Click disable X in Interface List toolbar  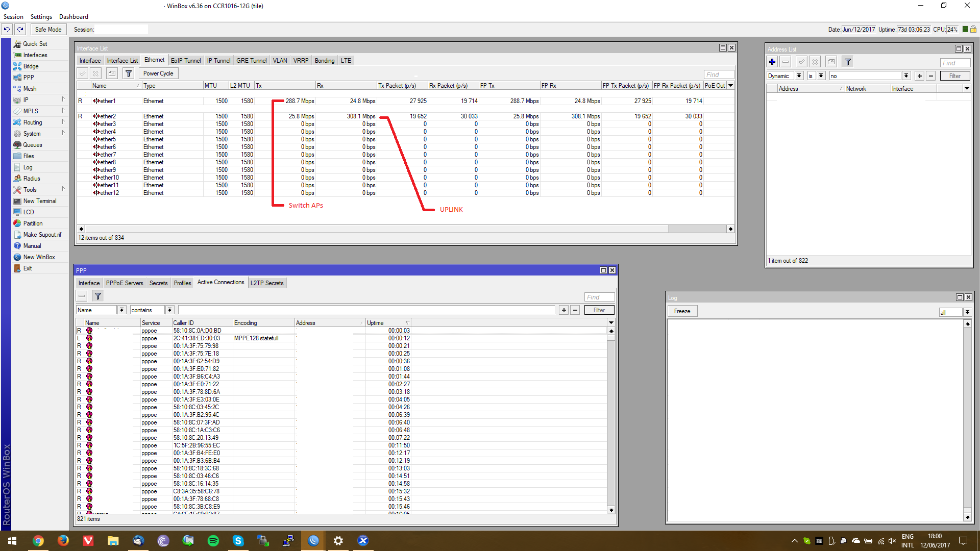click(x=95, y=73)
